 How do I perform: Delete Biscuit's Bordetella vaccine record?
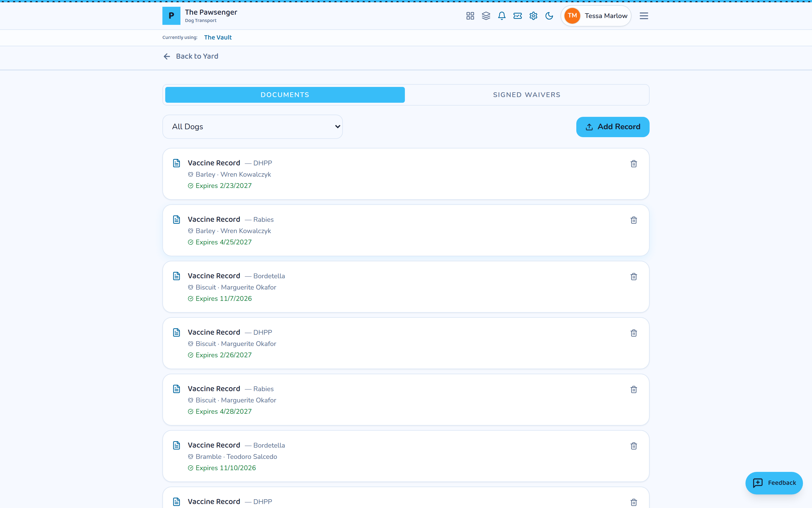(634, 277)
